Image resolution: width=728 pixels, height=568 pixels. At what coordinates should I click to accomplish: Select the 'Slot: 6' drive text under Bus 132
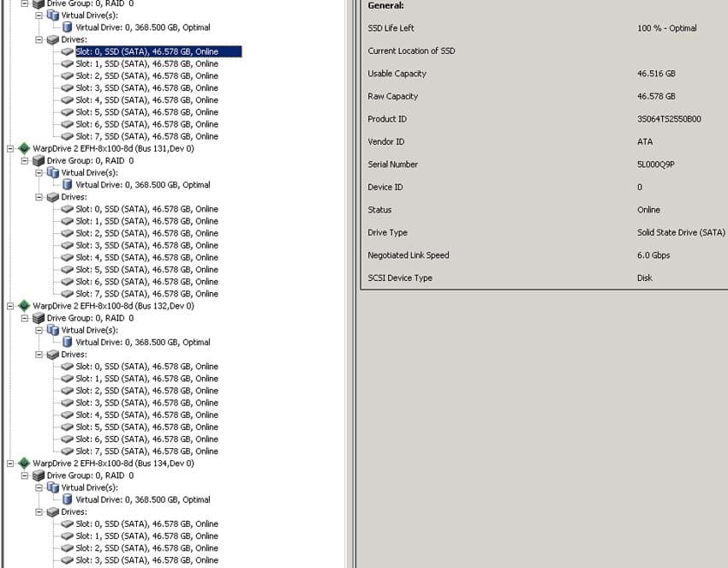(x=146, y=439)
